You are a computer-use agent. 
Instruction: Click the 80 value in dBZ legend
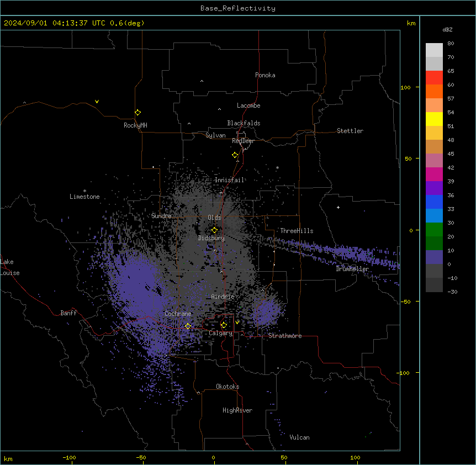[451, 44]
